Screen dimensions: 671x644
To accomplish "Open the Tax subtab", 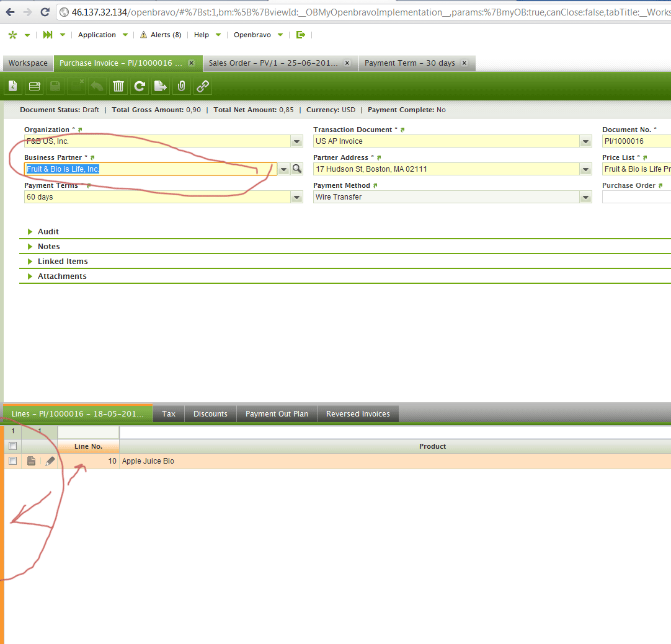I will (169, 413).
